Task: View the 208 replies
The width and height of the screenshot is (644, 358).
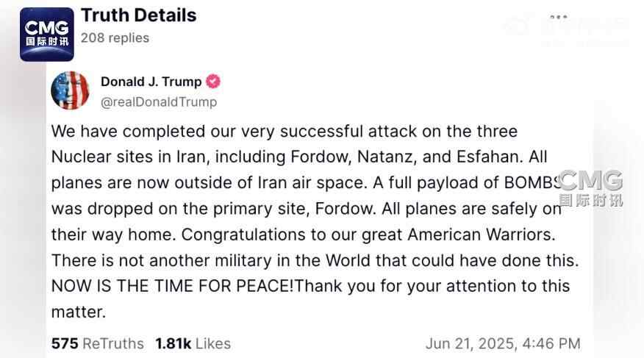Action: tap(115, 37)
